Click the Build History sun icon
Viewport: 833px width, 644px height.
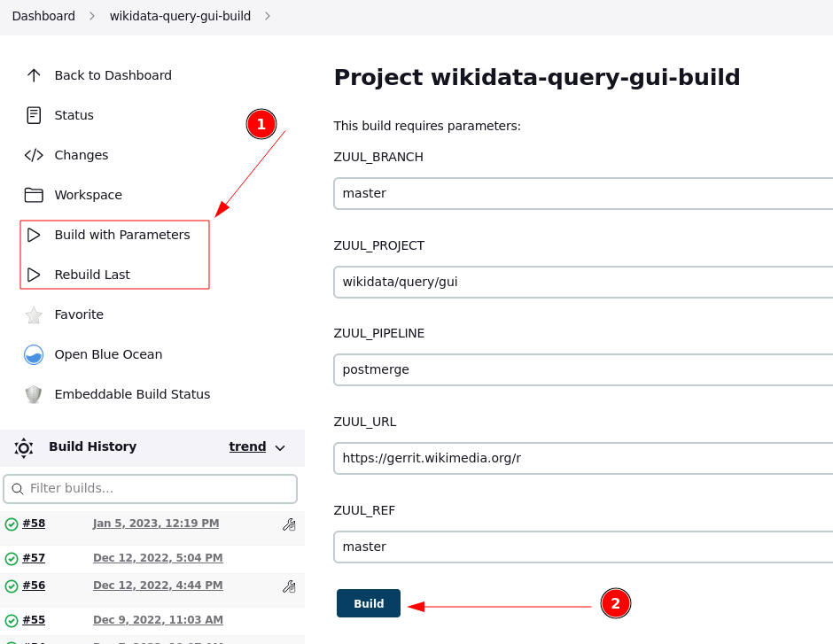(23, 447)
